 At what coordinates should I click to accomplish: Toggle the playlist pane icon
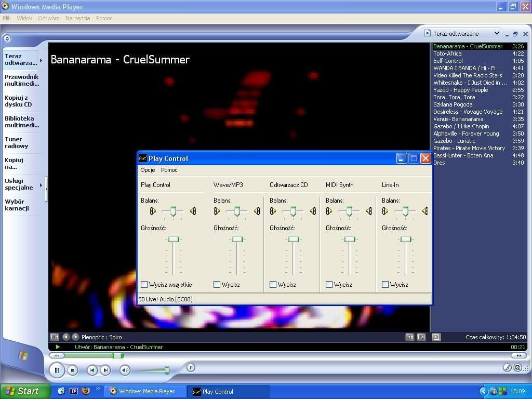click(x=436, y=337)
